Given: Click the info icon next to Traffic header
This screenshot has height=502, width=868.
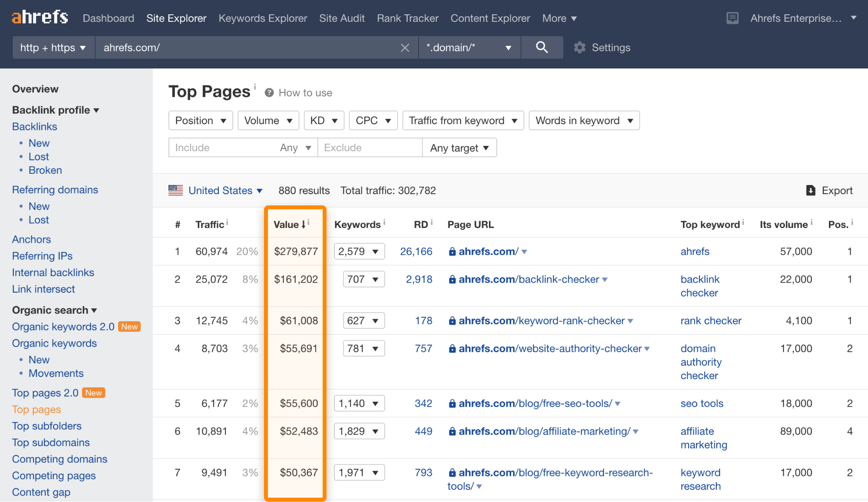Looking at the screenshot, I should tap(227, 222).
